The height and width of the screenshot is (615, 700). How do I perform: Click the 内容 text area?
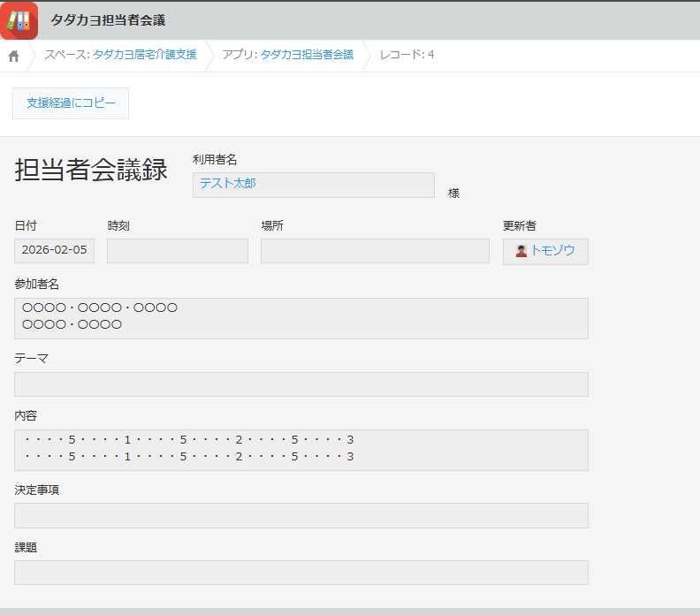301,450
